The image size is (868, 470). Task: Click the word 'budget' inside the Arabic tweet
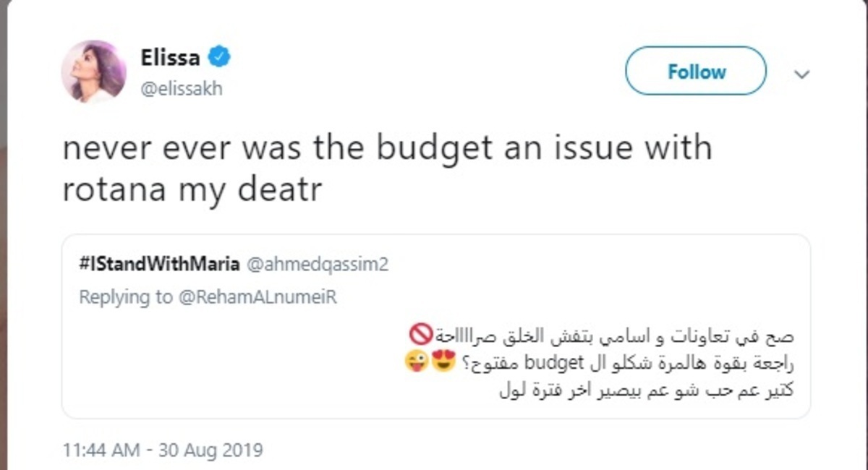(550, 363)
